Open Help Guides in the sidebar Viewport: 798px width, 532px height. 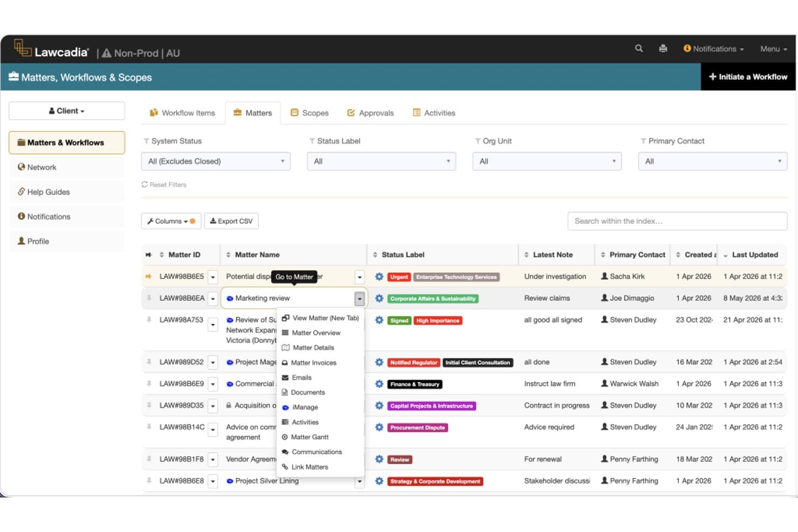pyautogui.click(x=67, y=192)
